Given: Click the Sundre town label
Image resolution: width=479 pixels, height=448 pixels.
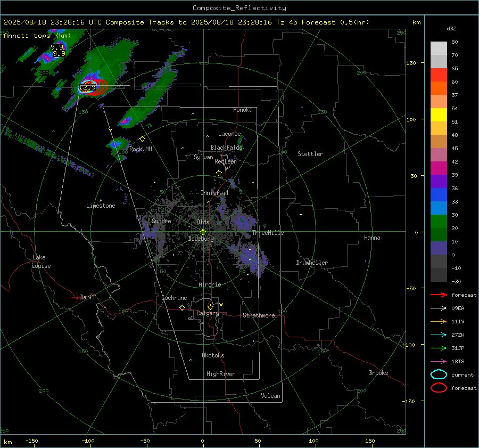Looking at the screenshot, I should point(161,221).
